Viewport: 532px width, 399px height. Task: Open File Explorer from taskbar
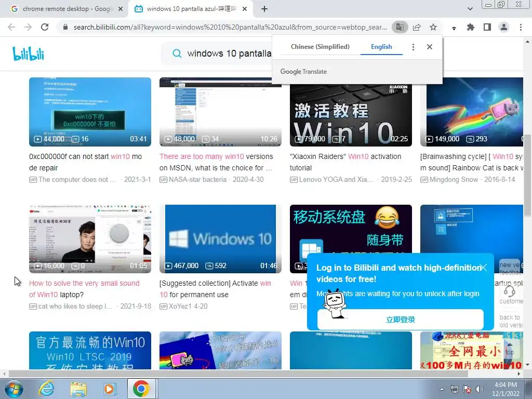[x=78, y=389]
